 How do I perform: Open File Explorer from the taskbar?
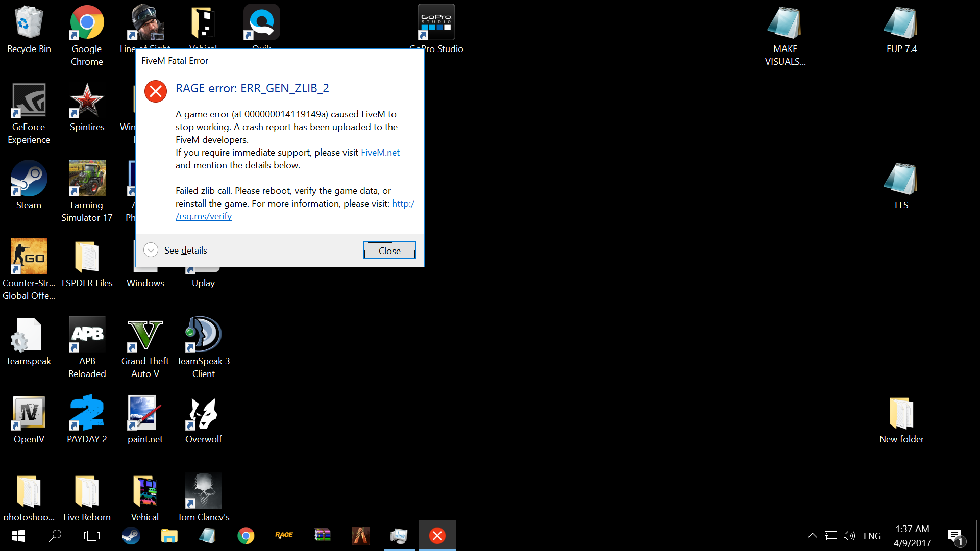(169, 536)
